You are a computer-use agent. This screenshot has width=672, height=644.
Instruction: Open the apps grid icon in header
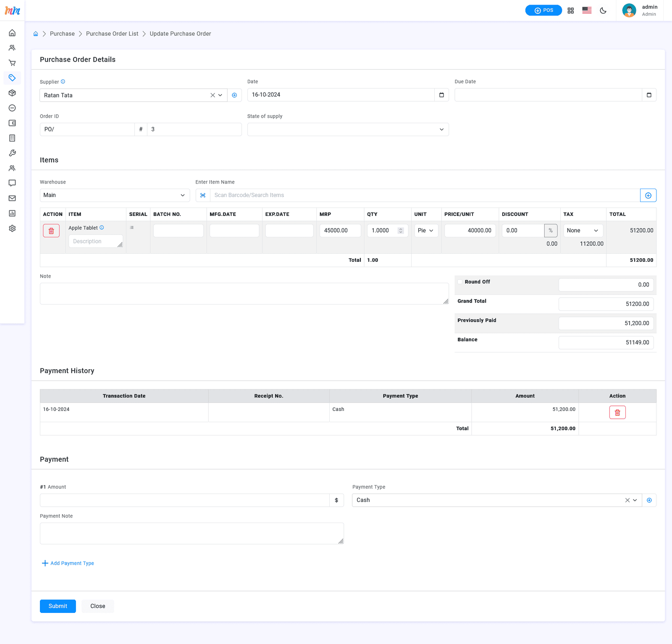pyautogui.click(x=570, y=11)
